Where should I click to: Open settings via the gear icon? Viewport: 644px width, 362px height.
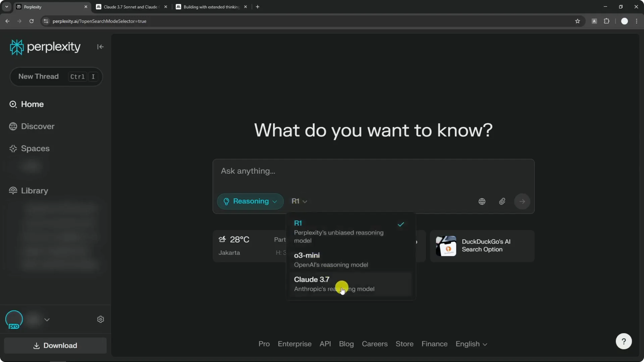[x=101, y=319]
